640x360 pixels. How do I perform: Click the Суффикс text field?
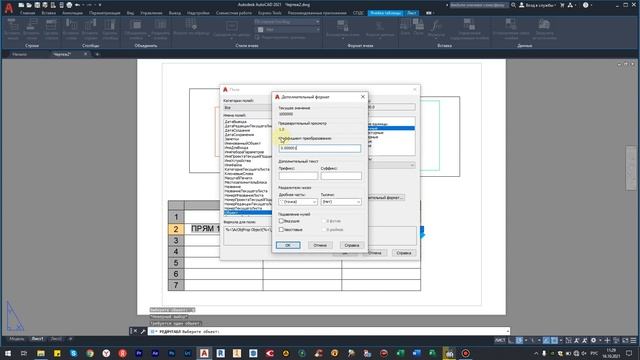tap(341, 176)
